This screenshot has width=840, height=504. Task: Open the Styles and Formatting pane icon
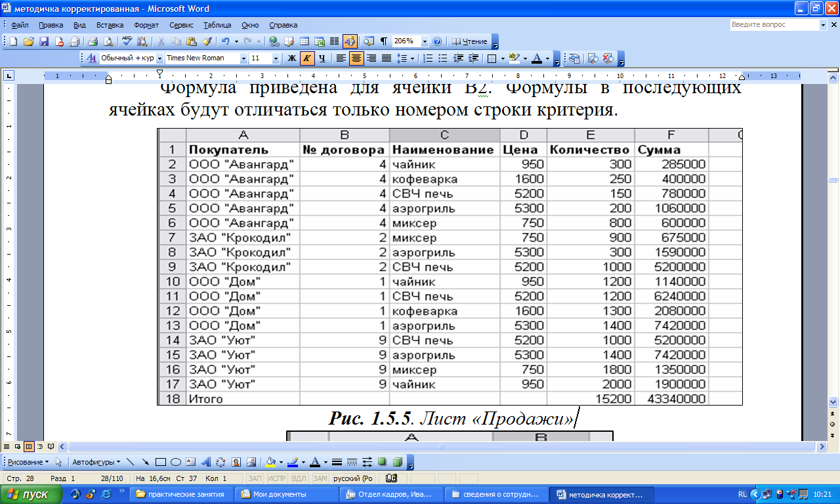pos(91,58)
